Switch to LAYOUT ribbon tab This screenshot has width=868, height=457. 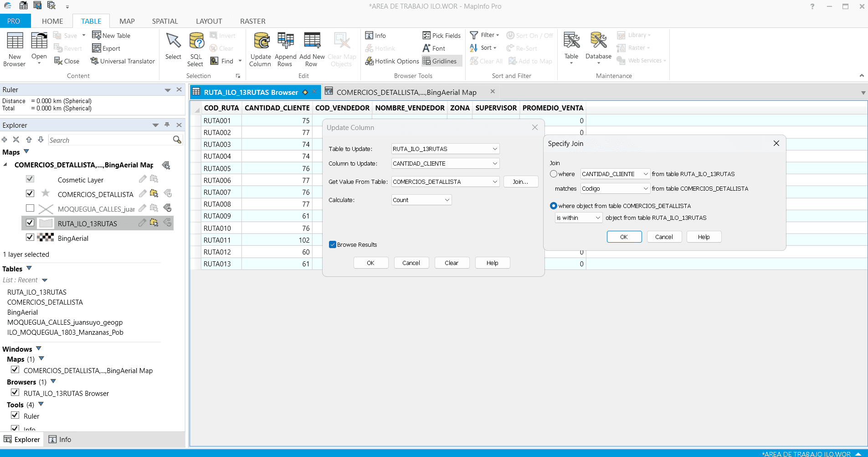(209, 21)
